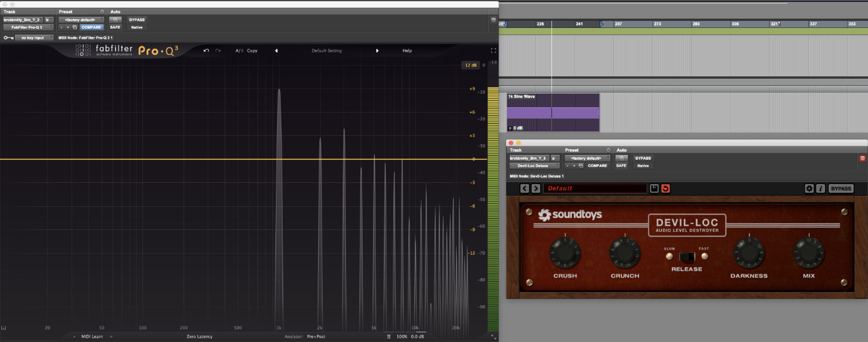Click Devil-Loc header preset folder icon

click(581, 166)
